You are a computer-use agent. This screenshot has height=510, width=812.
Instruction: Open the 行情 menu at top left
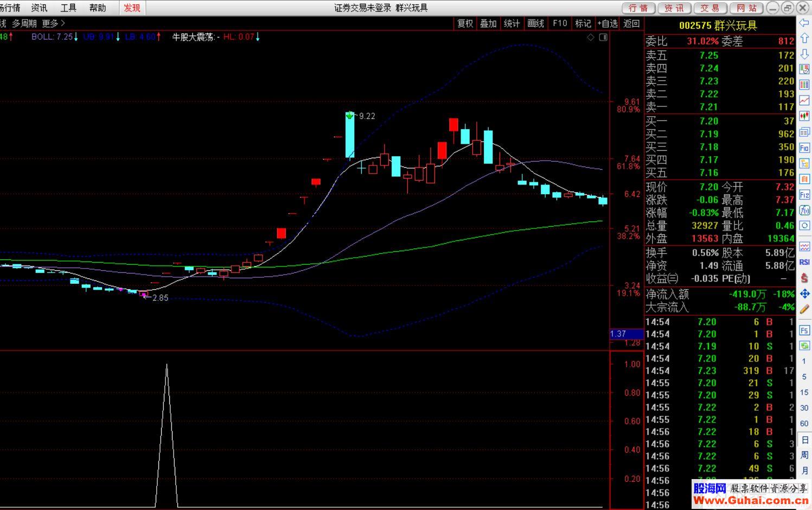(10, 8)
